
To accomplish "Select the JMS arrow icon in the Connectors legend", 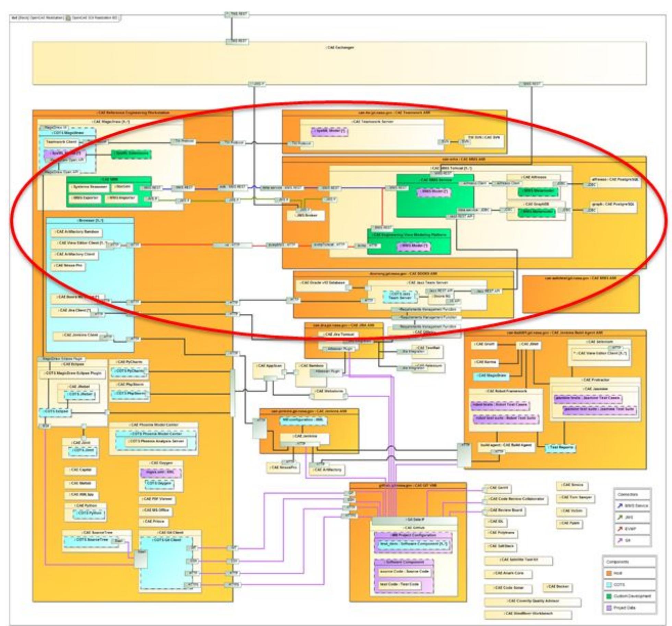I will point(620,518).
